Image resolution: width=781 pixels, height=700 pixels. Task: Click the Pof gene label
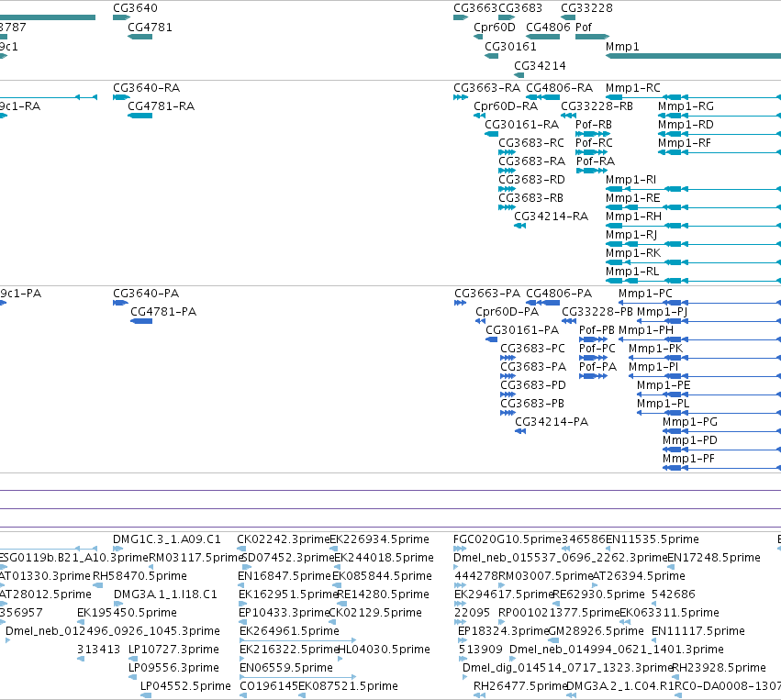[x=584, y=28]
